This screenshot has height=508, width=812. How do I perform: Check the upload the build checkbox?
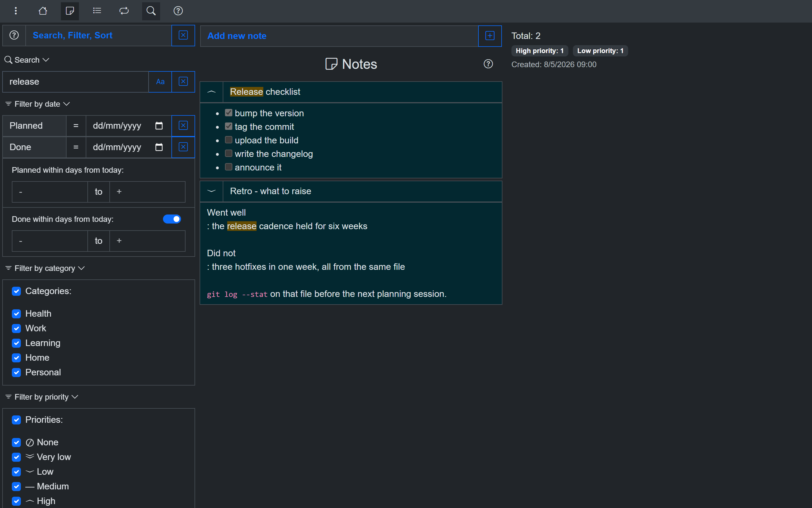click(x=228, y=140)
